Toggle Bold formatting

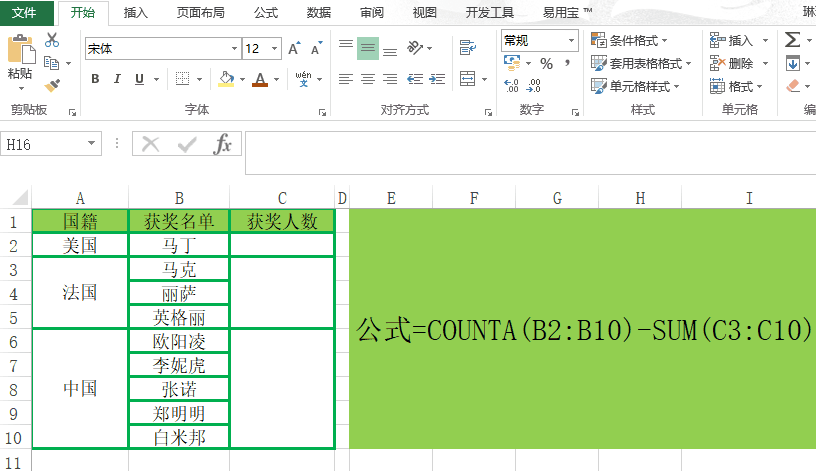(x=95, y=79)
